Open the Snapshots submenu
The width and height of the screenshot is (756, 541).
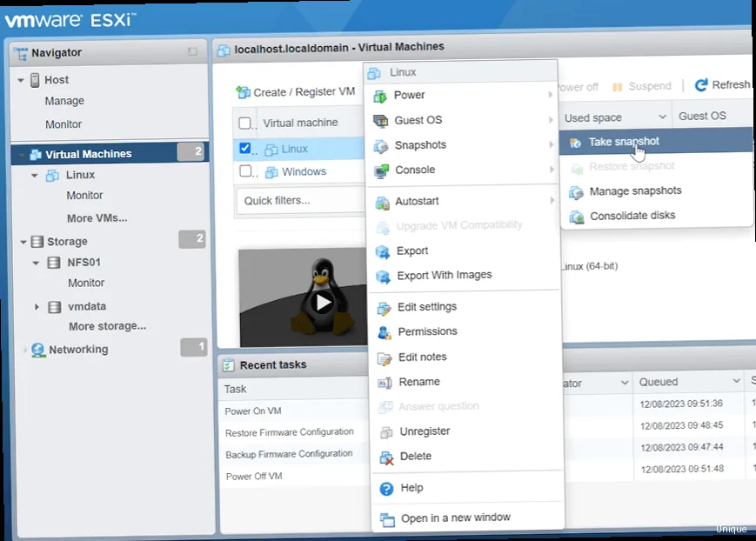point(425,146)
